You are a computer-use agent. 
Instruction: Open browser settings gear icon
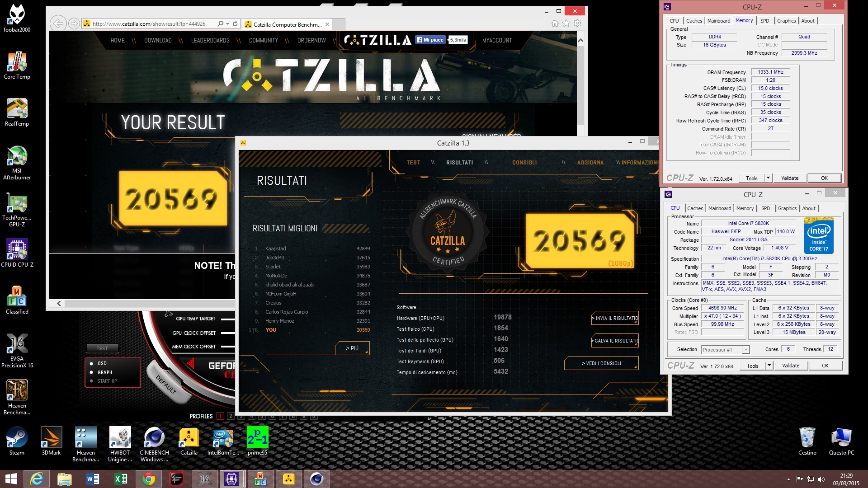(x=577, y=23)
